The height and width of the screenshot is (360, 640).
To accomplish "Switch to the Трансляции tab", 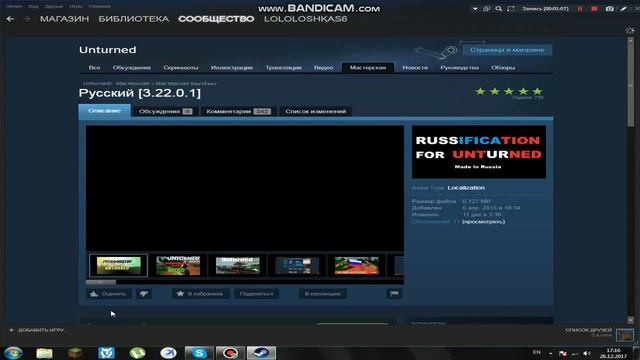I will coord(283,67).
